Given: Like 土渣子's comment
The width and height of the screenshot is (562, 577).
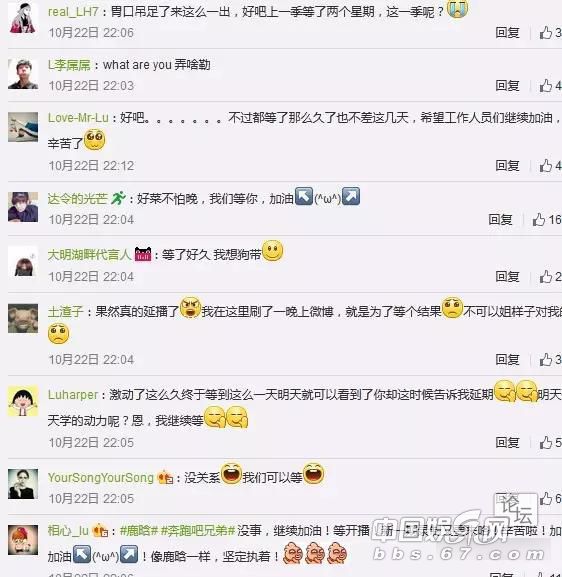Looking at the screenshot, I should pyautogui.click(x=551, y=360).
